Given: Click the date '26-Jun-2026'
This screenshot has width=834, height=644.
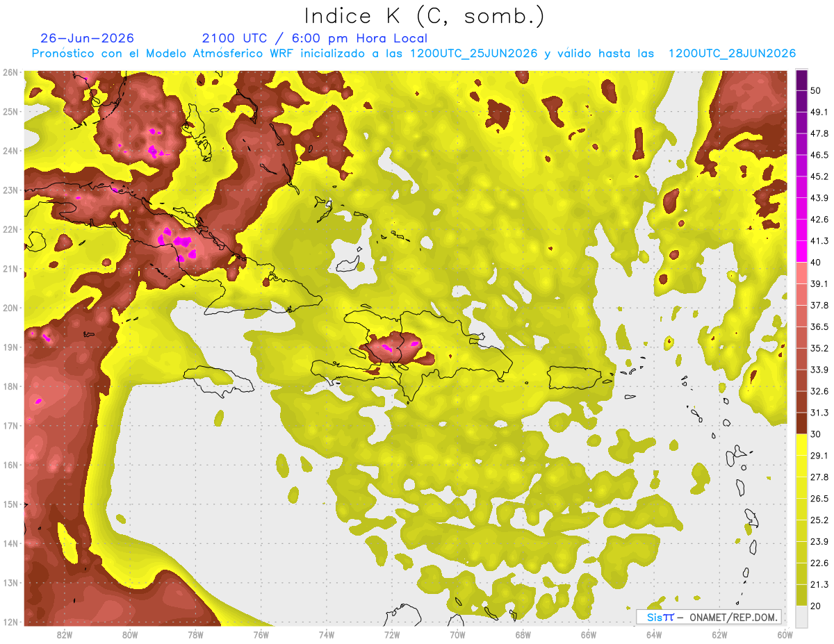Looking at the screenshot, I should click(x=88, y=38).
